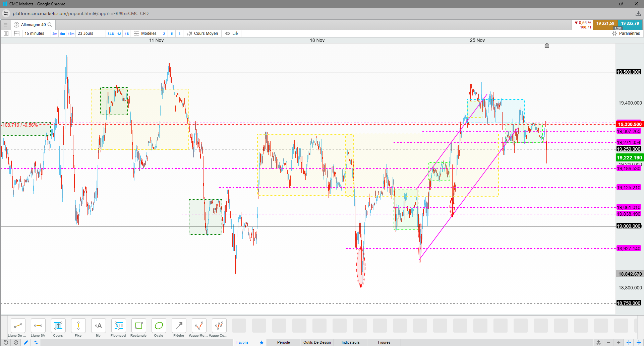Viewport: 644px width, 346px height.
Task: Click the Paramètres gear icon
Action: [614, 33]
